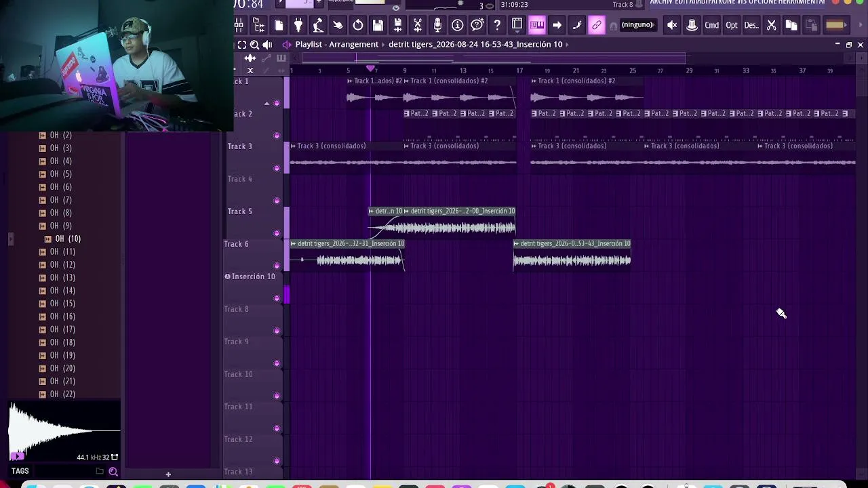Viewport: 868px width, 488px height.
Task: Toggle the Track 5 mute LED
Action: pos(276,233)
